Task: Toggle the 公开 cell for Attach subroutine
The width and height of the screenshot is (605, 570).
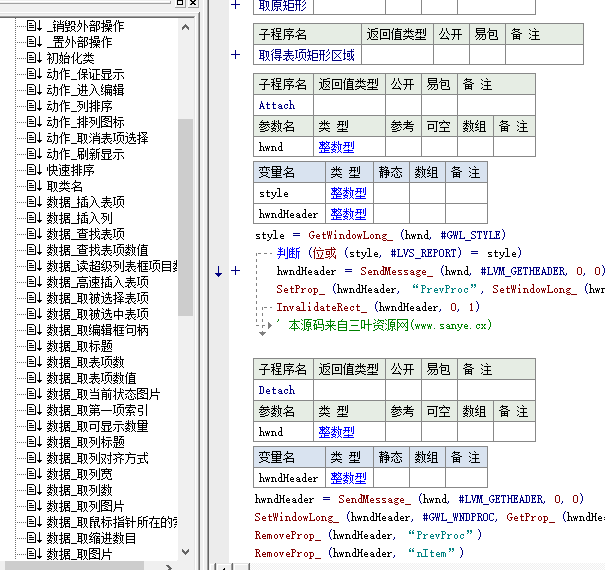Action: 402,105
